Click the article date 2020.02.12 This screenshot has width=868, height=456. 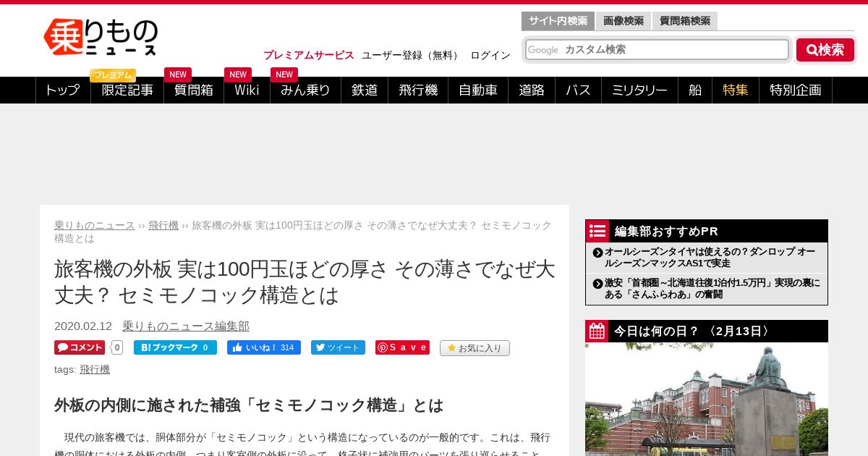point(83,326)
